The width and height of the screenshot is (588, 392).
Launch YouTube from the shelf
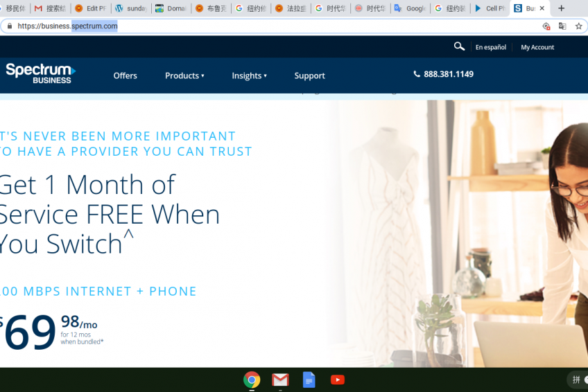[x=338, y=380]
